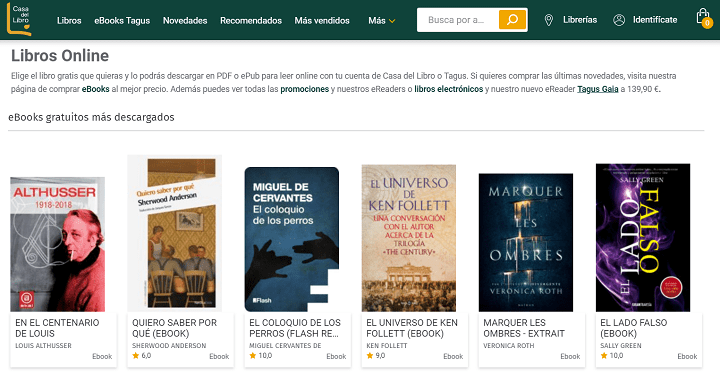Click author name KEN FOLLETT
This screenshot has width=720, height=373.
(x=387, y=345)
